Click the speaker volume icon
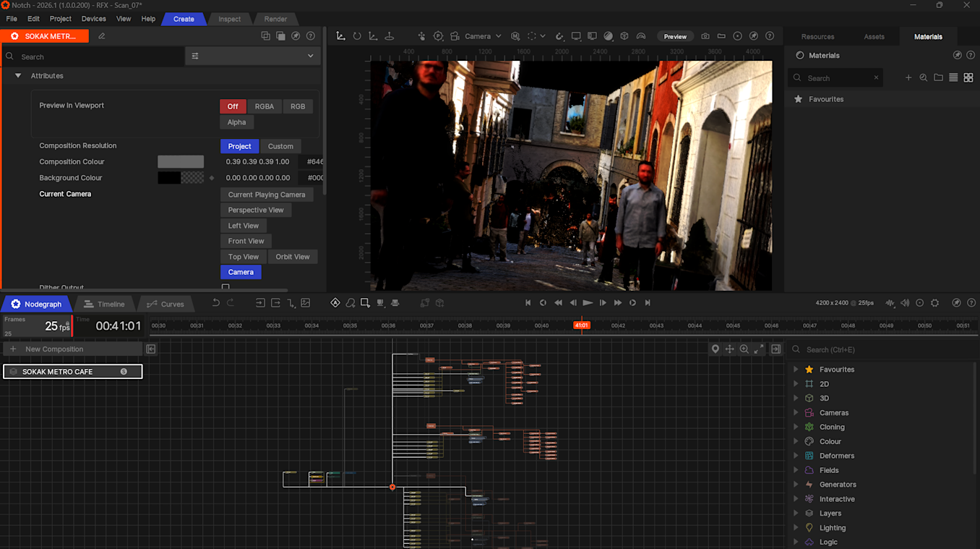The height and width of the screenshot is (549, 980). click(x=905, y=303)
